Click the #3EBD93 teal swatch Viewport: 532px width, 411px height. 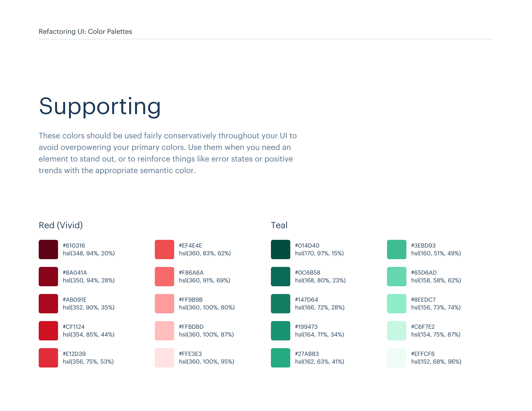pos(397,249)
